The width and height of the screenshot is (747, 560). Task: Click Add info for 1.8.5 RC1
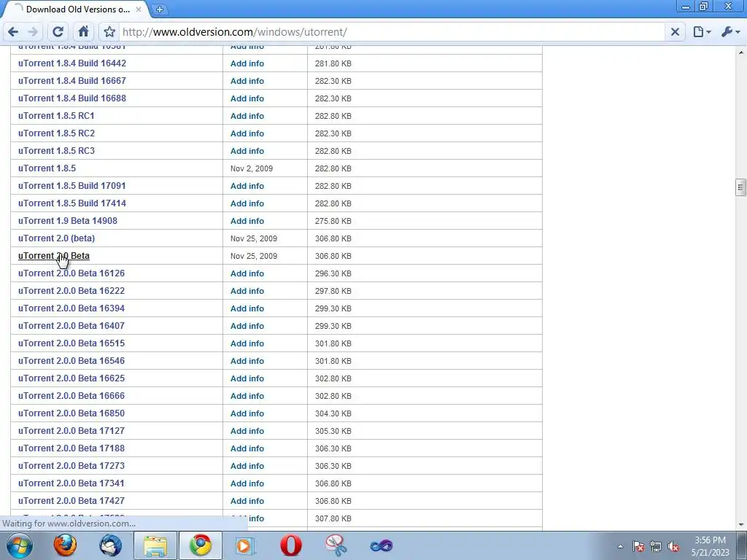click(247, 116)
